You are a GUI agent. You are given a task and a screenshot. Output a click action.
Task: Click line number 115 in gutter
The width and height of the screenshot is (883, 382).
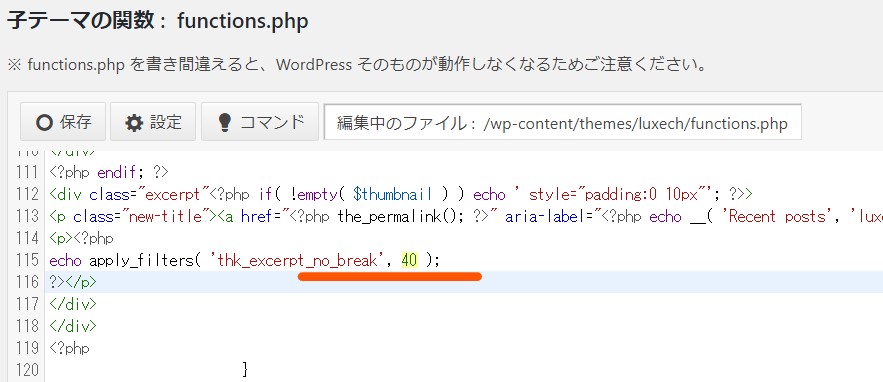click(28, 260)
